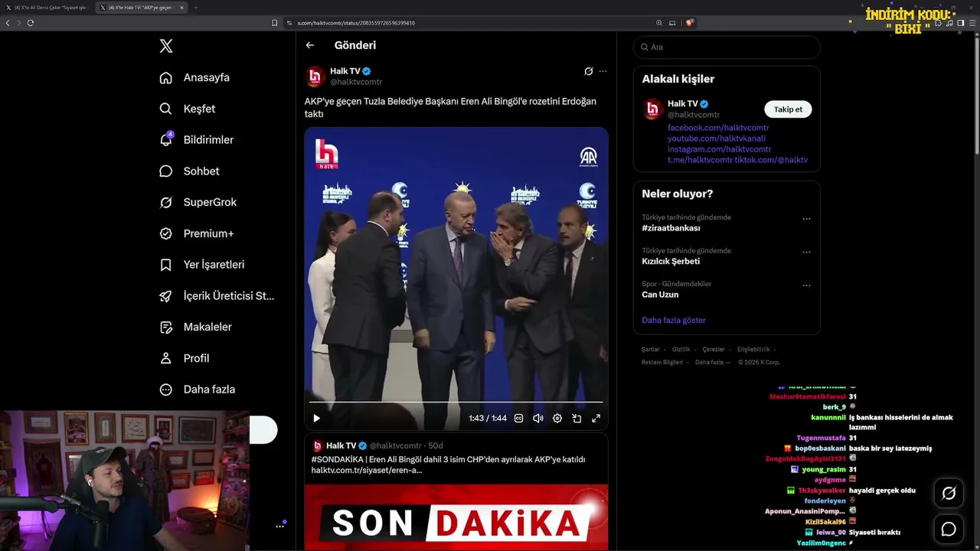The image size is (980, 551).
Task: Open Halk TV avatar in the post header
Action: [x=315, y=77]
